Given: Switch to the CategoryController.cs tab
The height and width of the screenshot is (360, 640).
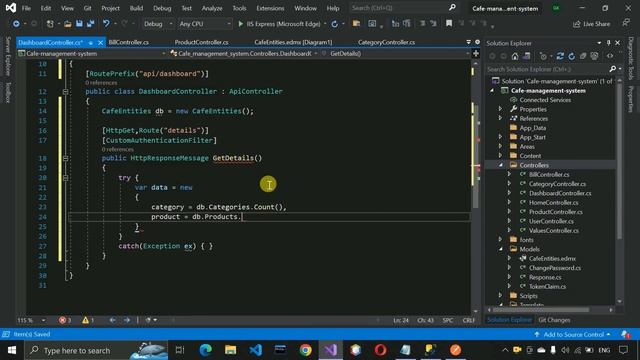Looking at the screenshot, I should tap(386, 42).
